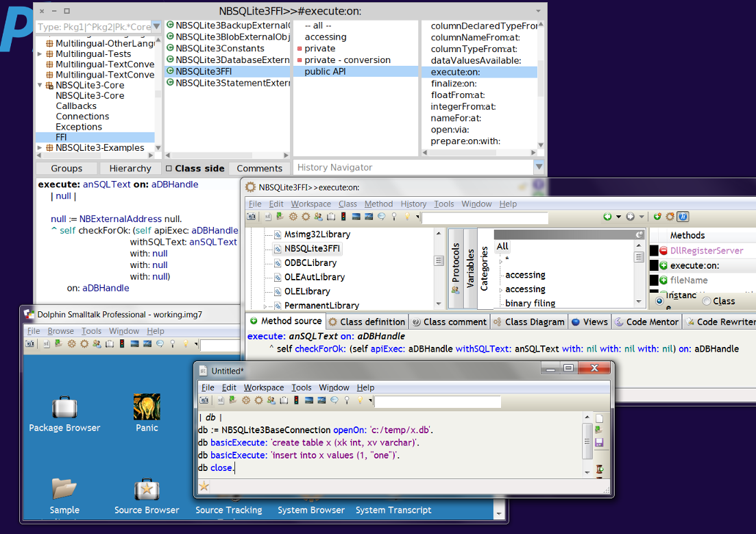Select the Callbacks tag under NBSQLite3-Core
This screenshot has width=756, height=534.
[76, 106]
